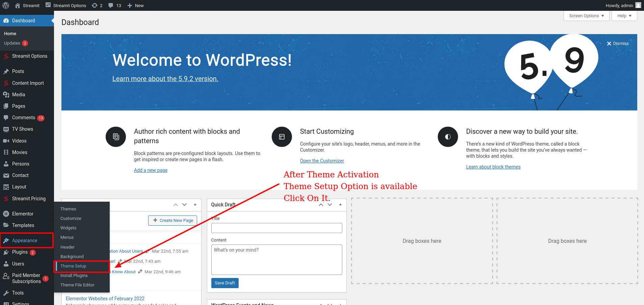The height and width of the screenshot is (305, 644).
Task: Open the Comments menu in the sidebar
Action: click(x=27, y=118)
